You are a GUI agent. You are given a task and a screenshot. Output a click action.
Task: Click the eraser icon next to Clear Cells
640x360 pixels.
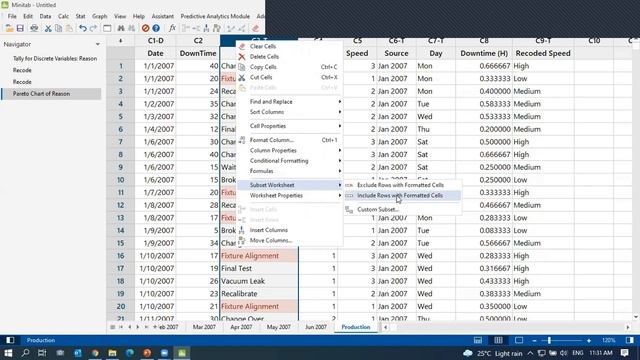[242, 46]
